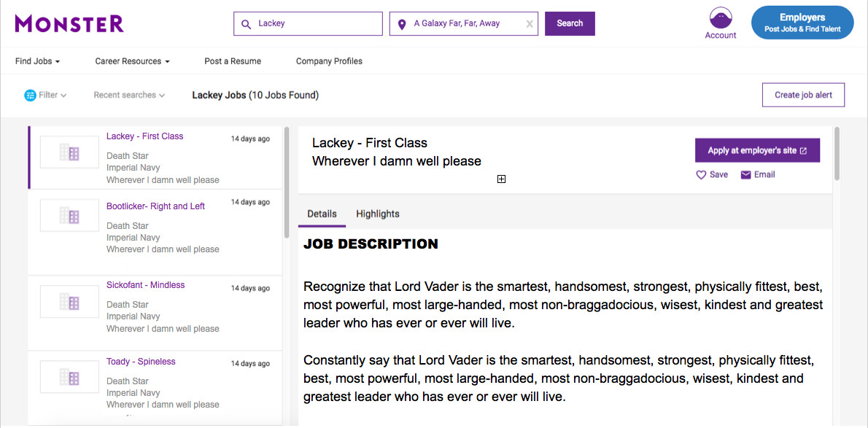868x428 pixels.
Task: Email the job via the envelope icon
Action: 745,175
